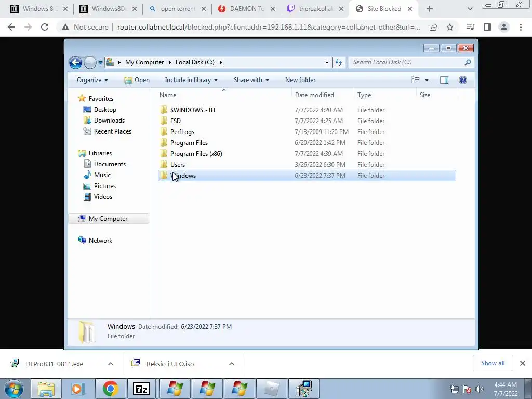Close the downloads bar
This screenshot has height=399, width=532.
tap(523, 363)
